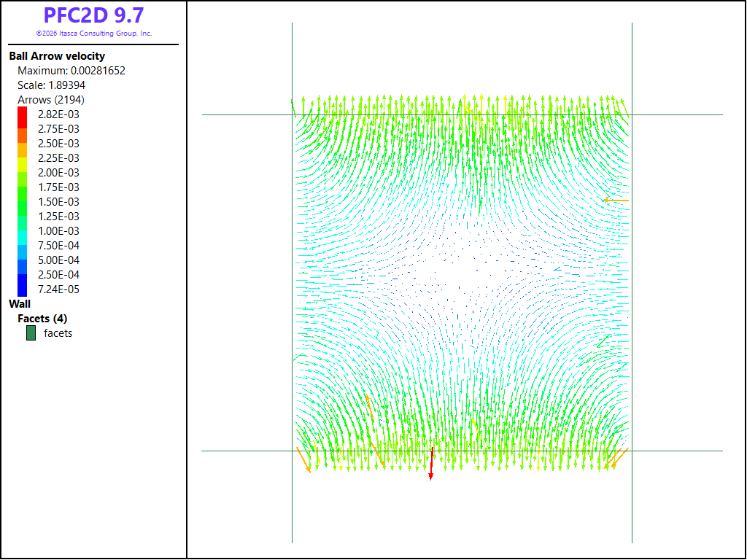Click the Itasca Consulting Group copyright line
Image resolution: width=747 pixels, height=560 pixels.
point(94,34)
